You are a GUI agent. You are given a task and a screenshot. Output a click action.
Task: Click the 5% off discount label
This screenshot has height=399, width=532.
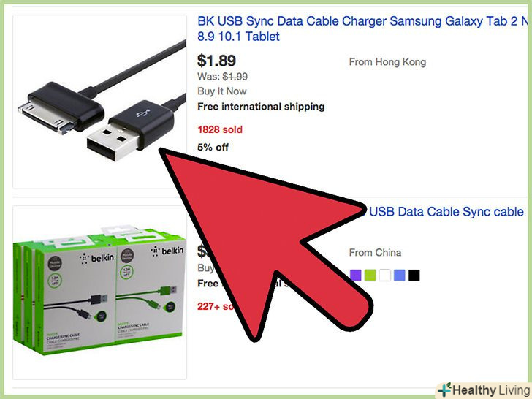pos(213,148)
